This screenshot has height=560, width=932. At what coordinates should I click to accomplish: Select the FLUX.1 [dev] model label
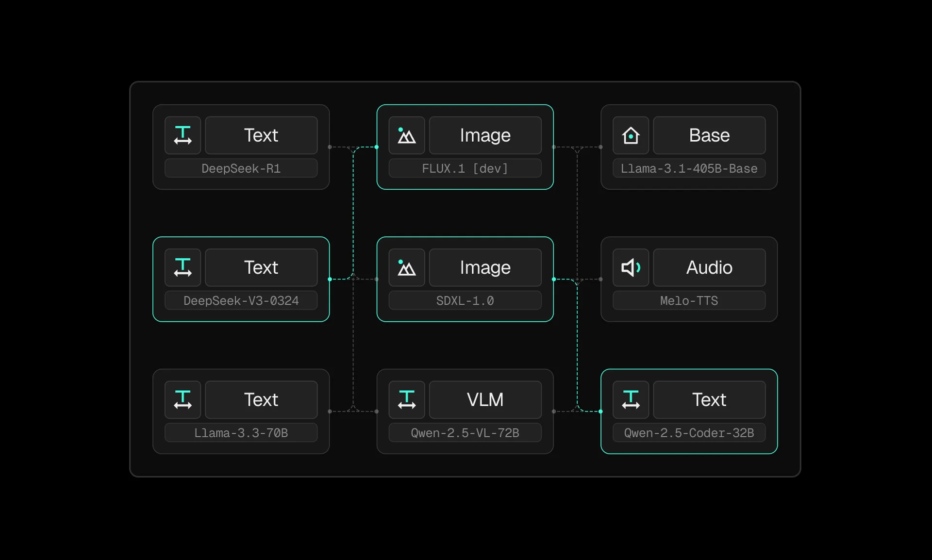[x=465, y=168]
